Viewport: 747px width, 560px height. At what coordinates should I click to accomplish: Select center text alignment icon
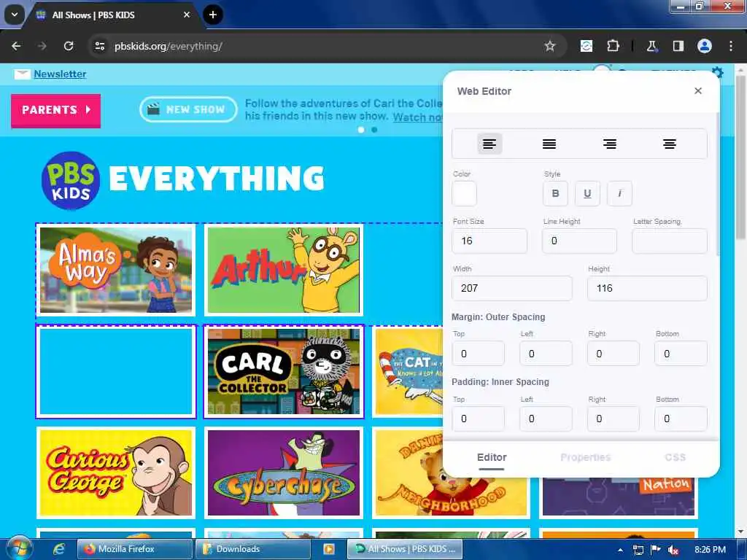(x=670, y=144)
